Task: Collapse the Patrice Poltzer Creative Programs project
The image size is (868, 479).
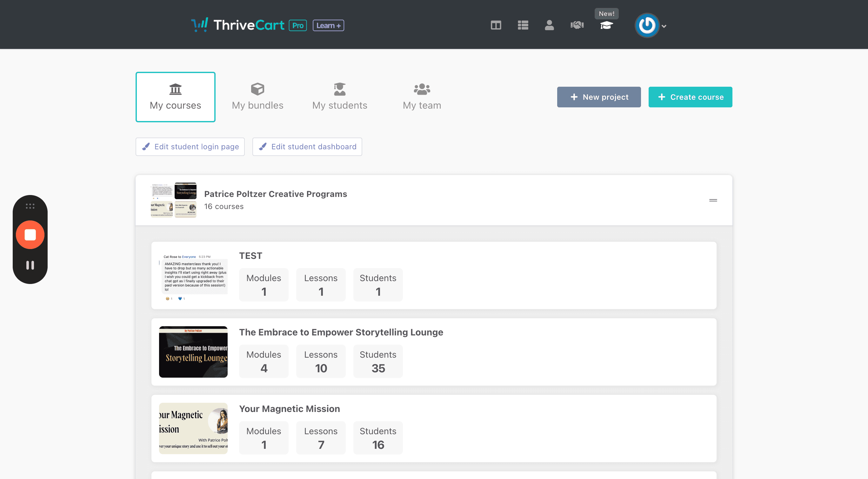Action: (x=713, y=200)
